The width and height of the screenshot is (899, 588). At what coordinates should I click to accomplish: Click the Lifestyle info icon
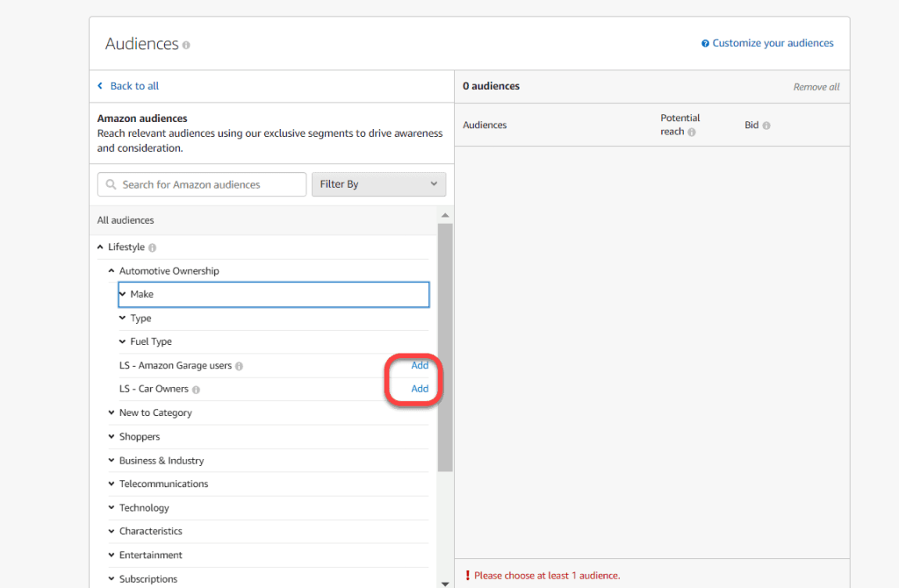click(153, 248)
